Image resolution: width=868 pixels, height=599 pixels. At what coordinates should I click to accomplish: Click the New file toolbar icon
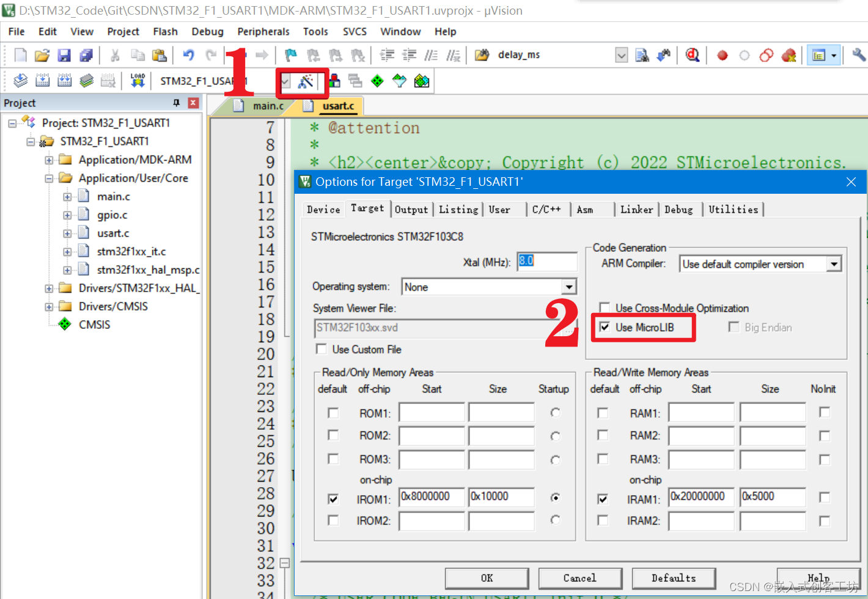(x=20, y=56)
